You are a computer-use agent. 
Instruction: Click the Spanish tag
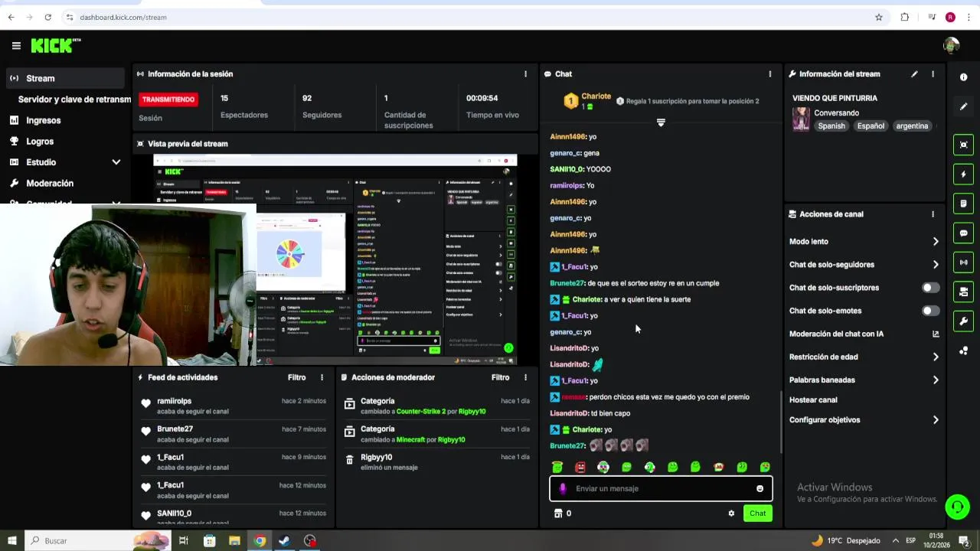(x=831, y=126)
